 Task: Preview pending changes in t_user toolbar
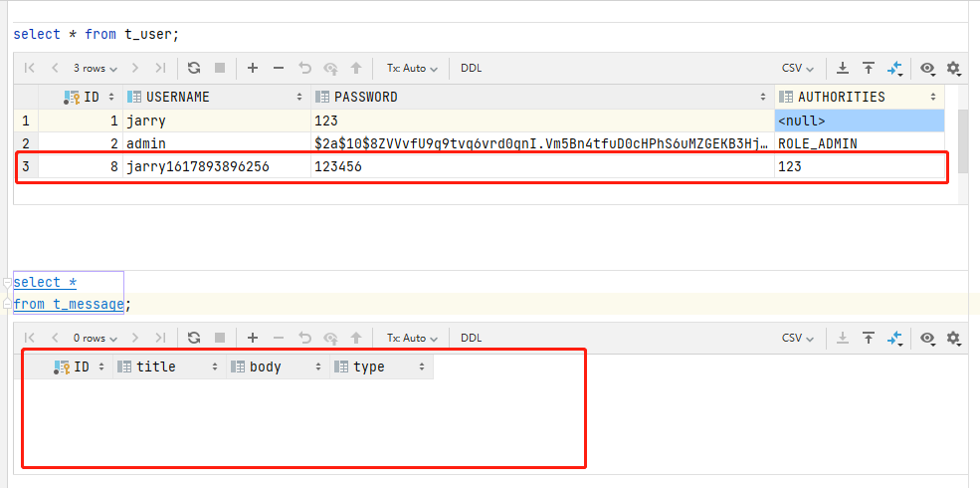click(x=330, y=68)
